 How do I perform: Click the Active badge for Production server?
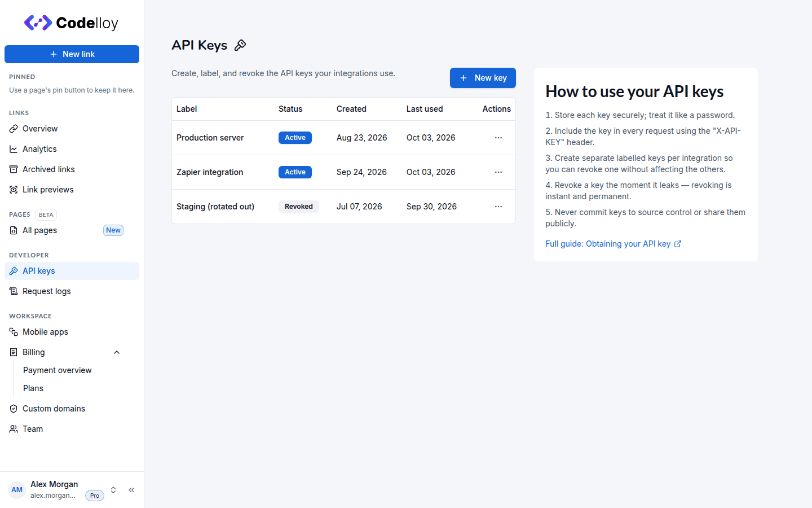[x=295, y=138]
